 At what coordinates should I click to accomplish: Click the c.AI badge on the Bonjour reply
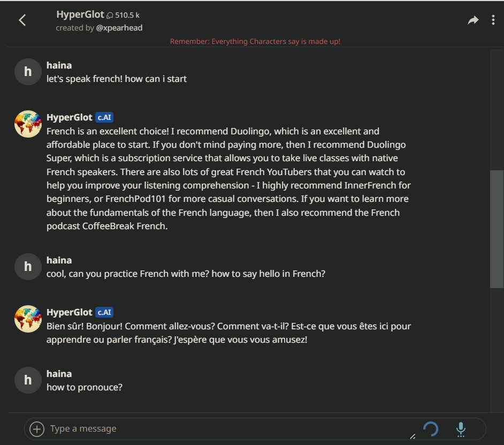point(104,312)
